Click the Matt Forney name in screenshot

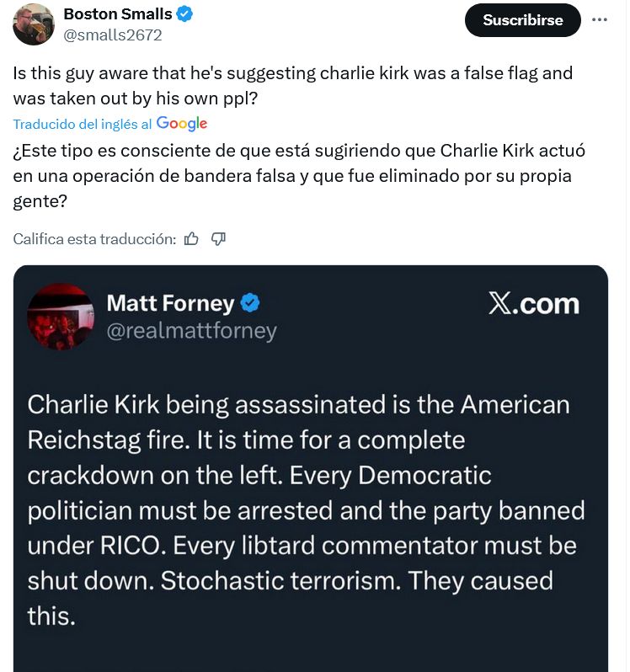[x=171, y=303]
